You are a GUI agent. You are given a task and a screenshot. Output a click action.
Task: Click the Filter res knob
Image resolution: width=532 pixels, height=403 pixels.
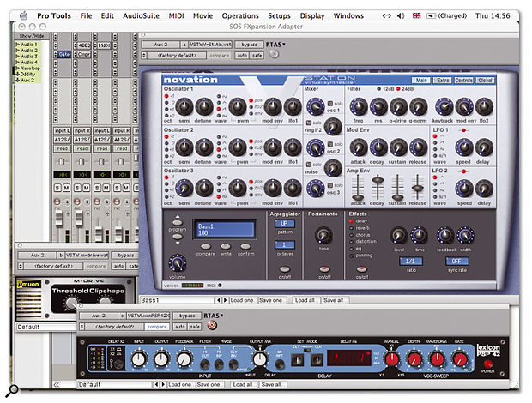pyautogui.click(x=378, y=107)
